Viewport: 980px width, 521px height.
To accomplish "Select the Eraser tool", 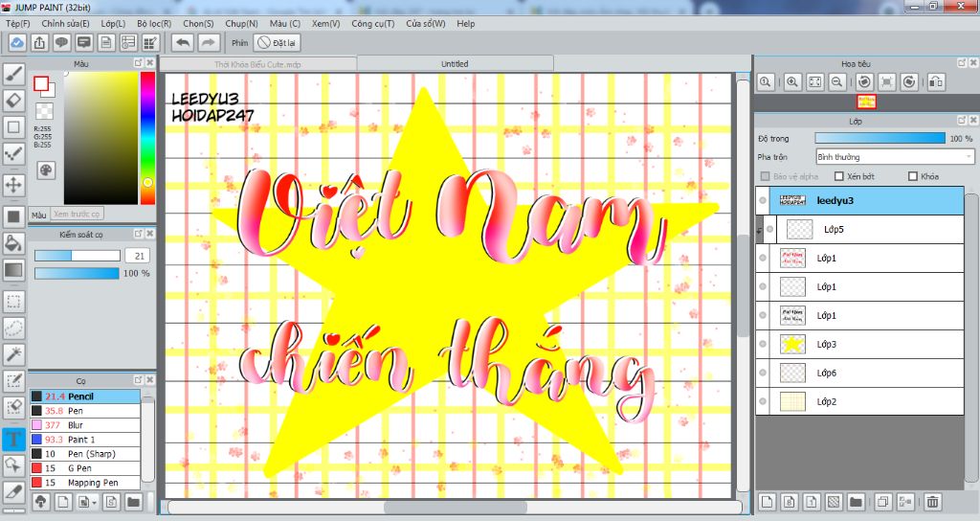I will click(13, 100).
